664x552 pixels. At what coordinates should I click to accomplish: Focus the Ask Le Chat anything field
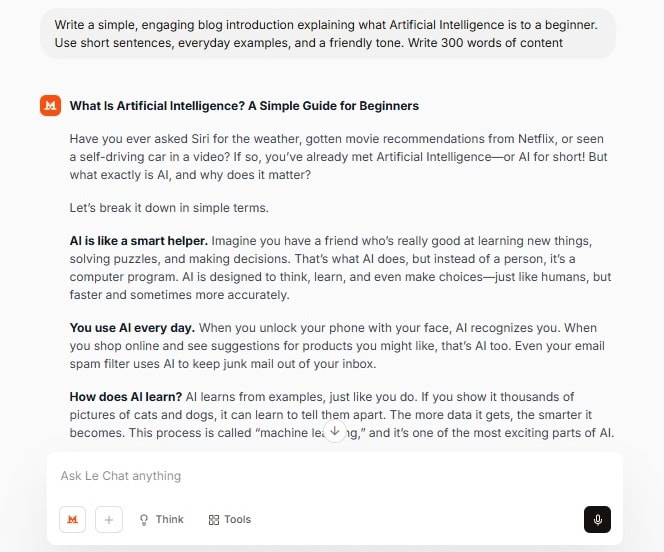pos(300,476)
